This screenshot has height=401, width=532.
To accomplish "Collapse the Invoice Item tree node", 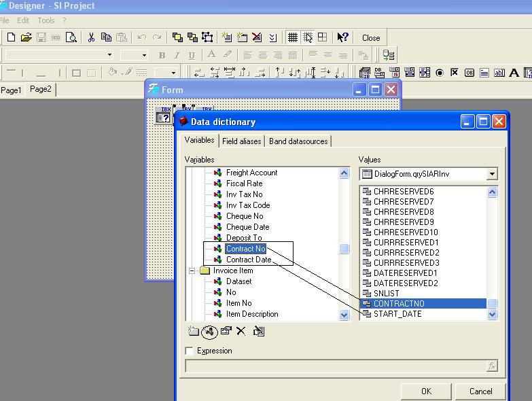I will coord(192,271).
